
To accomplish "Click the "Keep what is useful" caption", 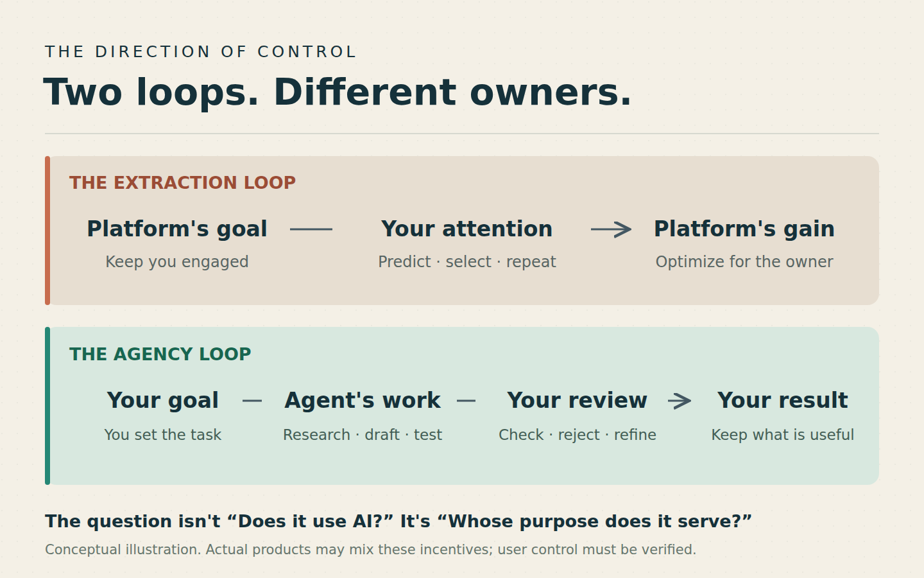I will (783, 435).
